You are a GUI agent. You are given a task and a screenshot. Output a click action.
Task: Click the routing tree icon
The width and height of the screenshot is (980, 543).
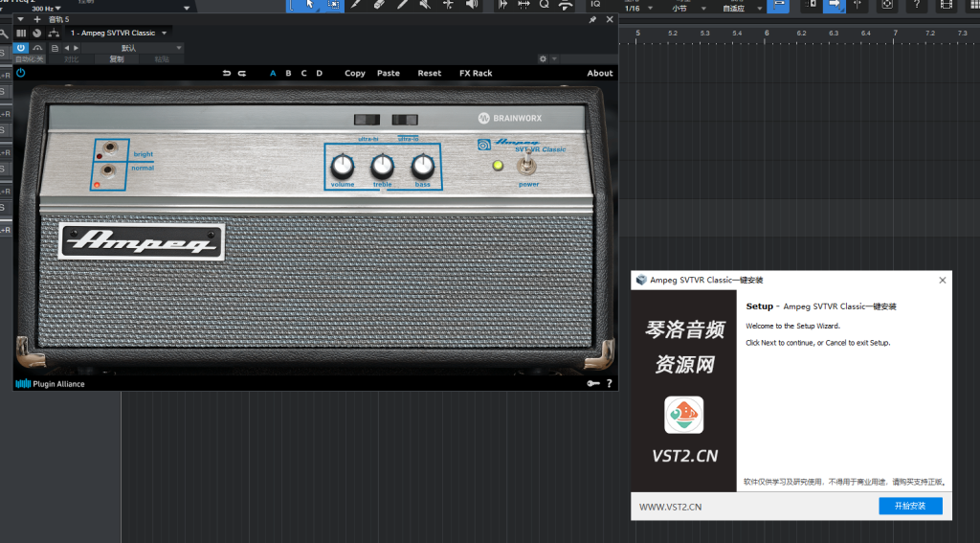coord(54,34)
